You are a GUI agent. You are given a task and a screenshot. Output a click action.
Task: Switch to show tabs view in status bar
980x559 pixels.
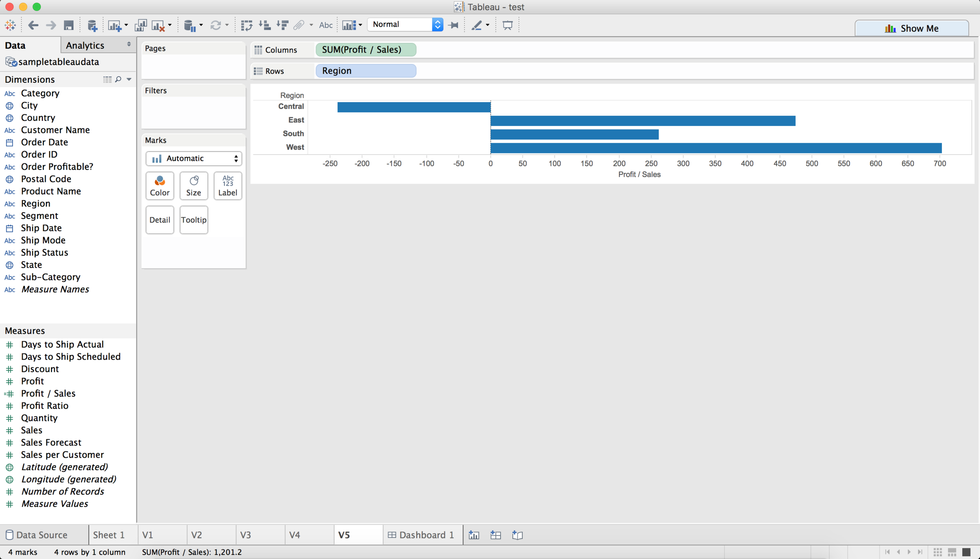pos(966,552)
